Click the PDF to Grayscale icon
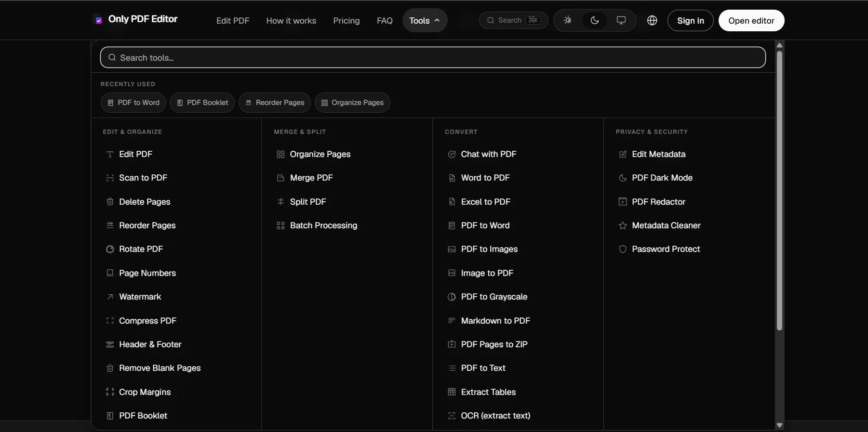 (x=452, y=297)
